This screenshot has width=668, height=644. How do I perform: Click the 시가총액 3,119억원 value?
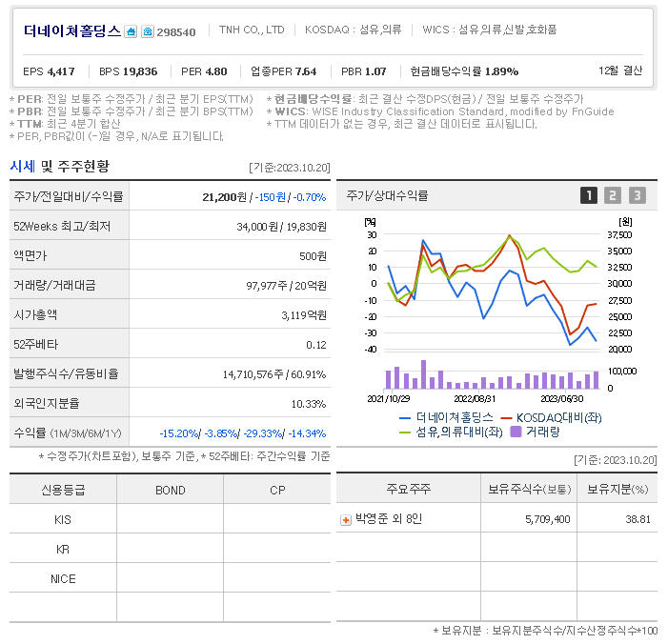(x=304, y=315)
